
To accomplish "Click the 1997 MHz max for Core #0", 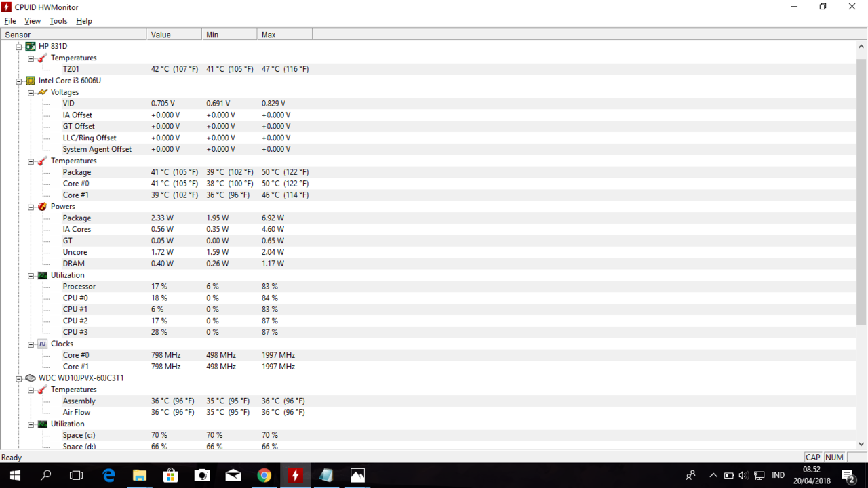I will point(278,355).
